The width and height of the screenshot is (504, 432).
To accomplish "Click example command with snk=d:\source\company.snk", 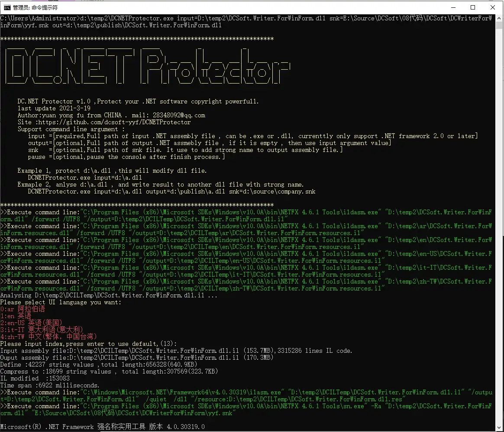I will click(171, 192).
